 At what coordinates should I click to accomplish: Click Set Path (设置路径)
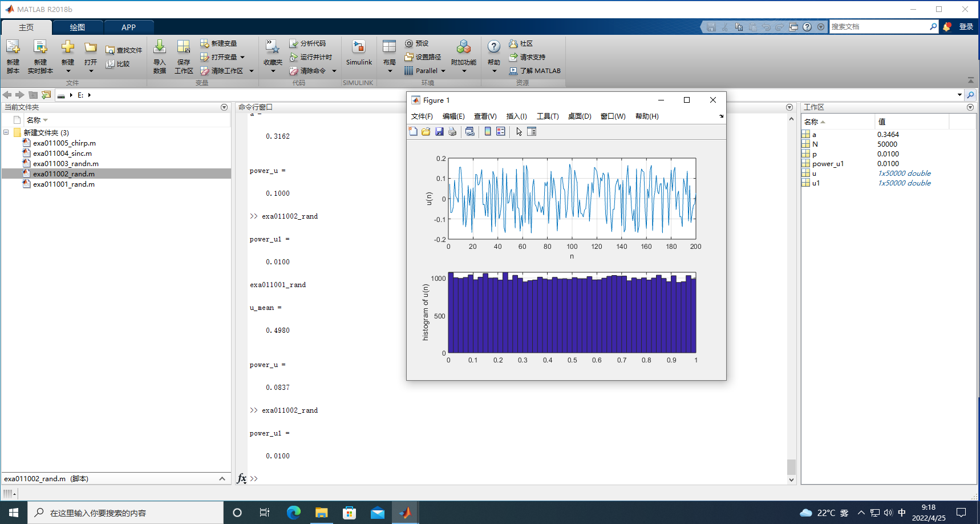[x=423, y=57]
